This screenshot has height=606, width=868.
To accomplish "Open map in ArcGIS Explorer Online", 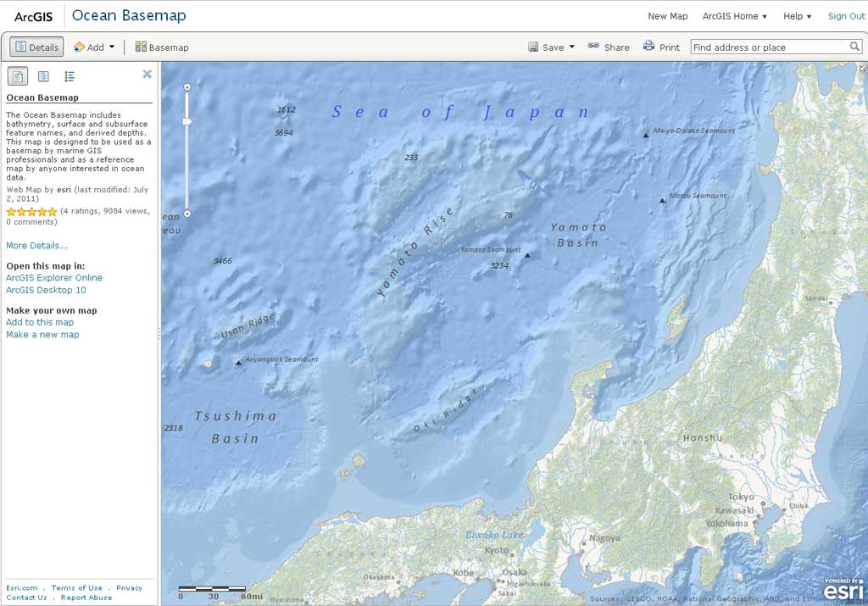I will coord(54,277).
